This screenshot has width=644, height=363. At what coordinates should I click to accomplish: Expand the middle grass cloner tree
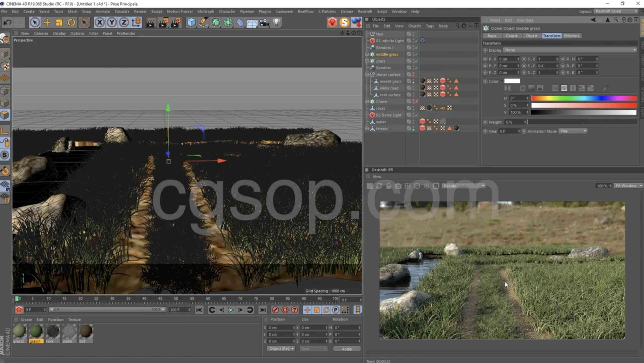tap(367, 54)
